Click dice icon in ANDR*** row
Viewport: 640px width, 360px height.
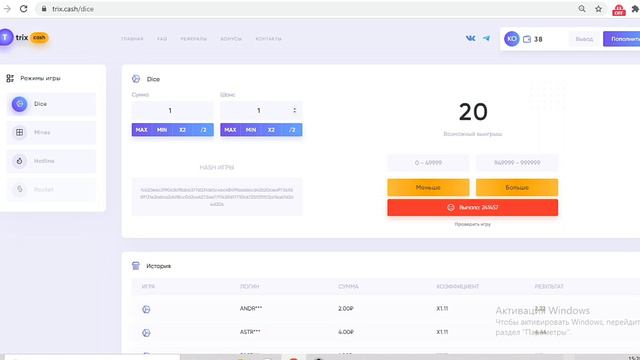(146, 309)
